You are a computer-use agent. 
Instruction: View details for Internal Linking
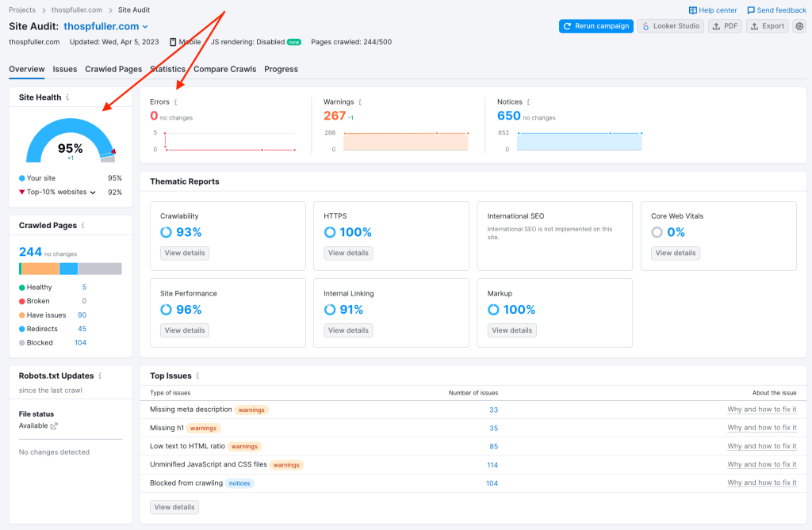point(349,330)
